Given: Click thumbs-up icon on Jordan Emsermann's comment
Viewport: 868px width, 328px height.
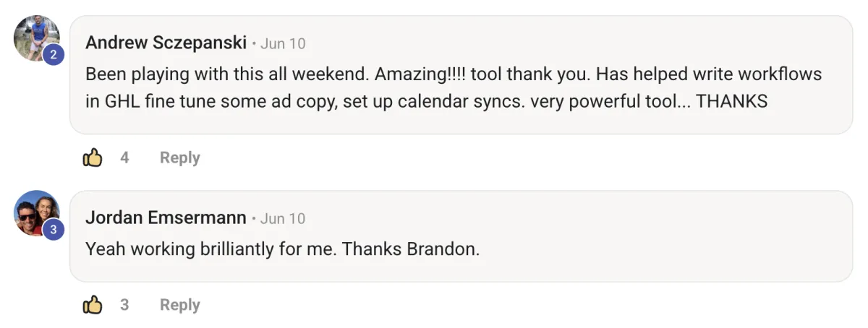Looking at the screenshot, I should [x=93, y=305].
